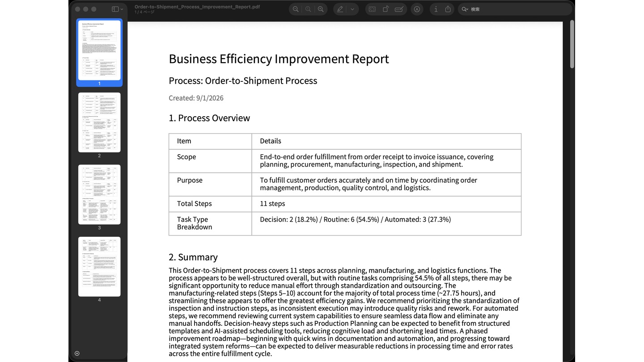Click the Item table header cell
Viewport: 644px width, 362px height.
click(x=210, y=141)
